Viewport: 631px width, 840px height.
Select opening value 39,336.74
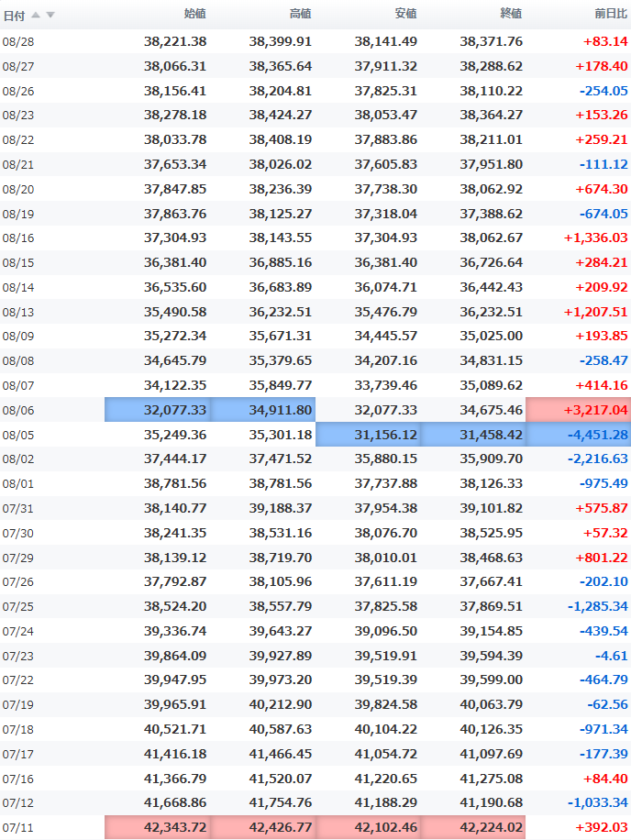(175, 630)
